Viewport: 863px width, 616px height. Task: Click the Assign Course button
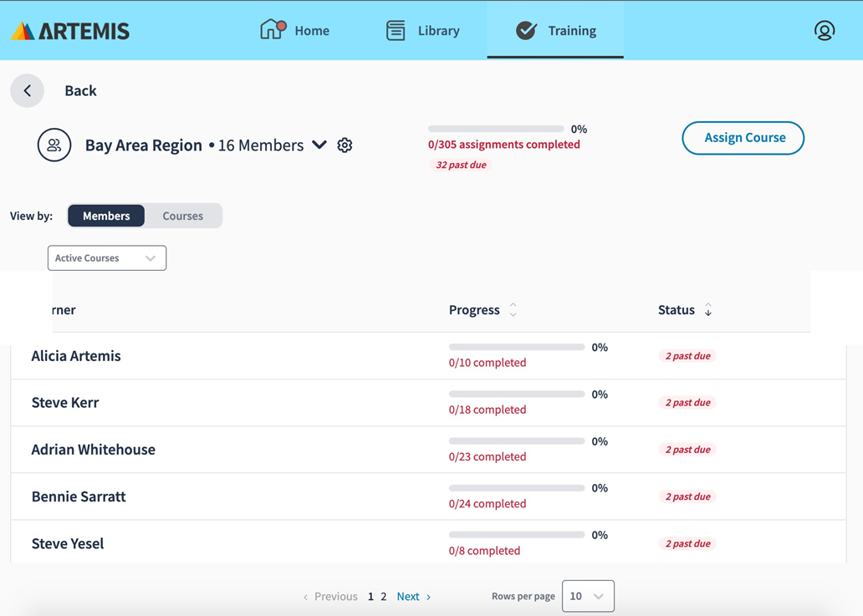click(743, 138)
